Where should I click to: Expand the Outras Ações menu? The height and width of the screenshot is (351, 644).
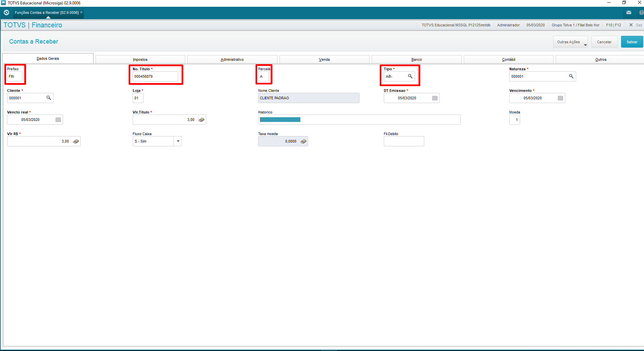570,42
